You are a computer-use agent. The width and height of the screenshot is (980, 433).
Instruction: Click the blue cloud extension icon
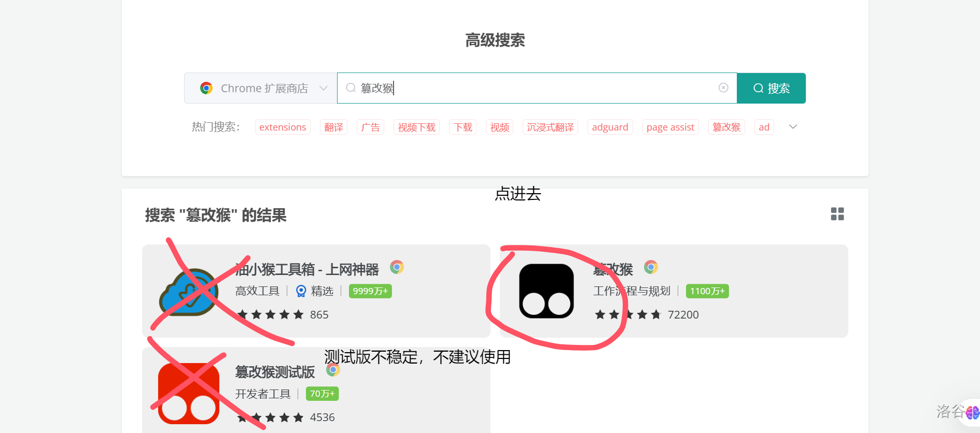click(x=188, y=292)
